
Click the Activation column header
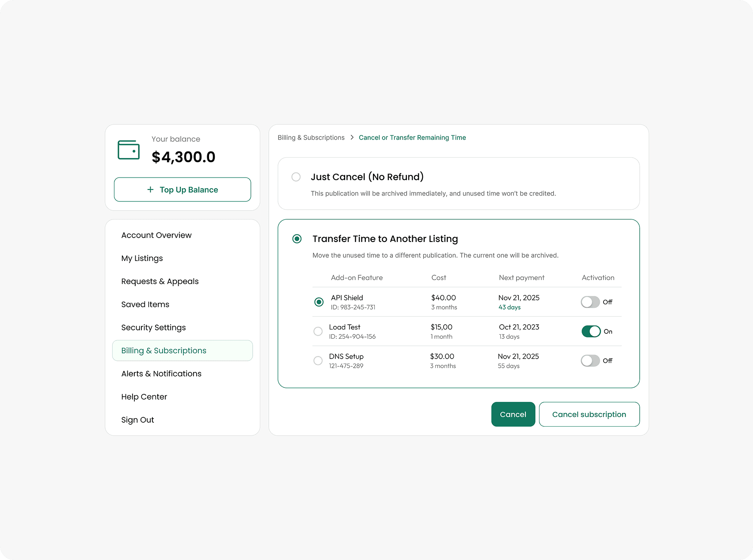click(x=598, y=278)
